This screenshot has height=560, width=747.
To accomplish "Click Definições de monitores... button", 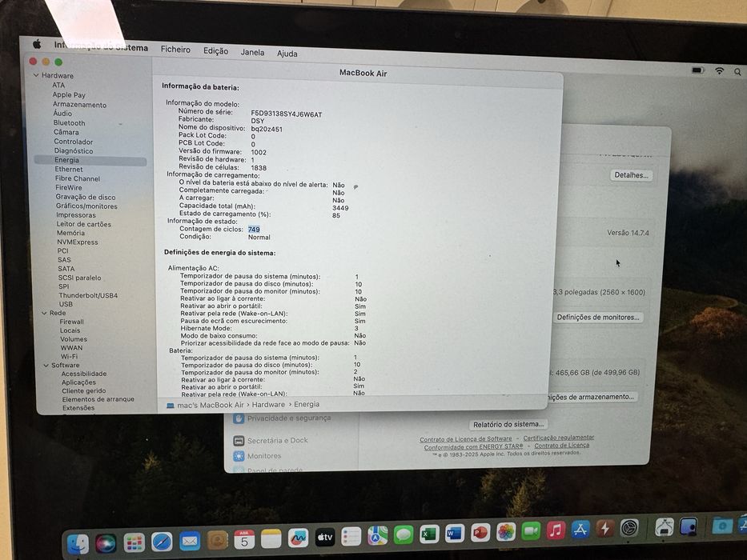I will click(598, 317).
